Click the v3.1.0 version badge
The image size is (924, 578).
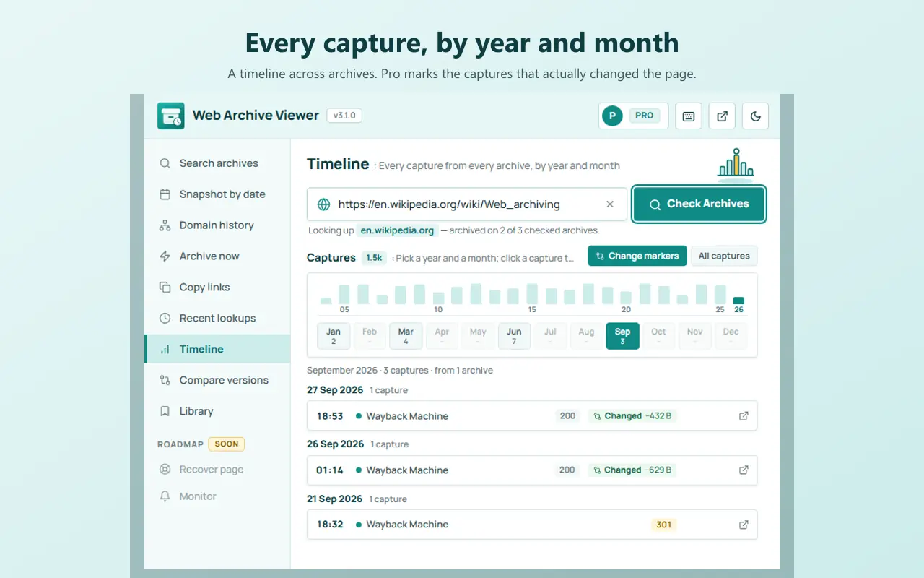tap(344, 116)
